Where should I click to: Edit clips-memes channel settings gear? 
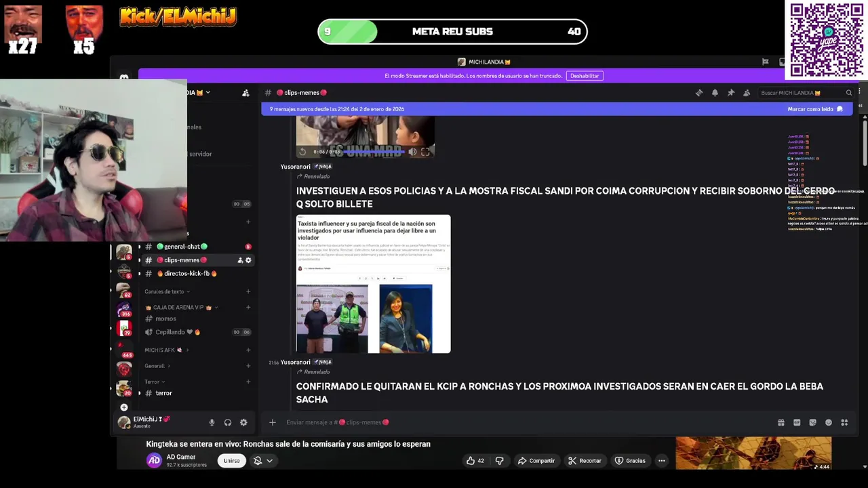[x=248, y=260]
